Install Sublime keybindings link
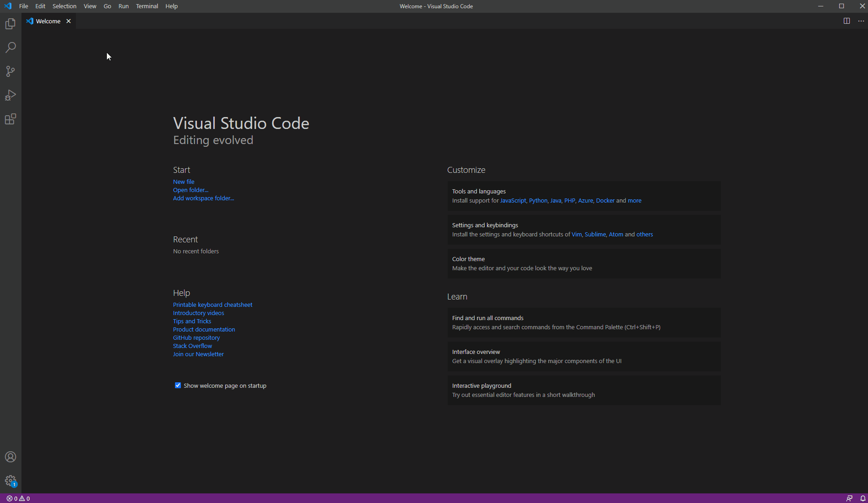Image resolution: width=868 pixels, height=503 pixels. coord(595,234)
